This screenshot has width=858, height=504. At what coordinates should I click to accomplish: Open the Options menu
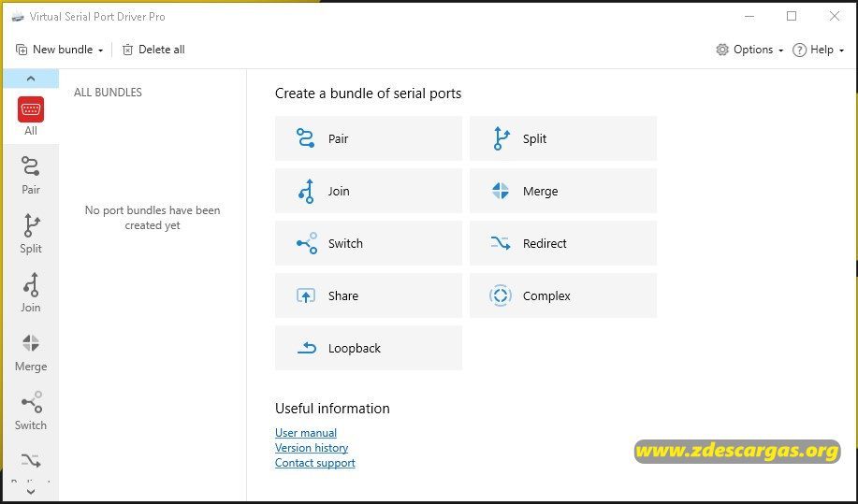click(749, 50)
